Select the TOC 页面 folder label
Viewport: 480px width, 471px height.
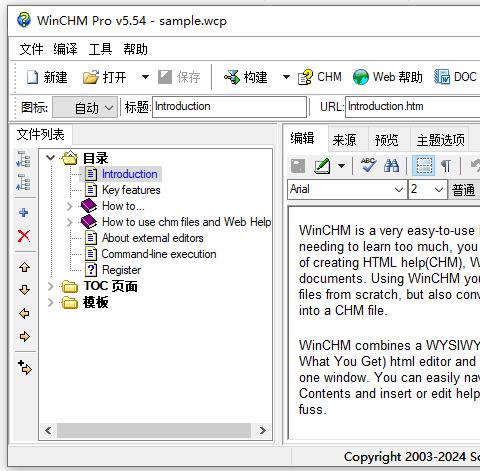pyautogui.click(x=110, y=286)
